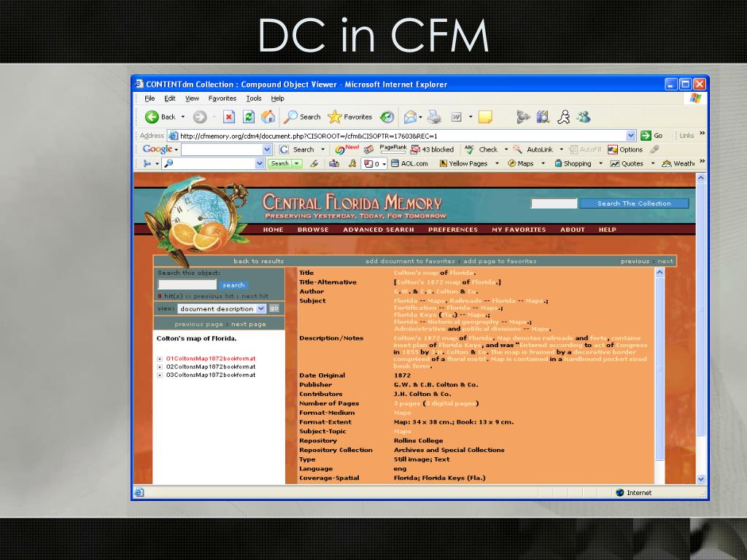Expand 01ColtonsMap1872bookformat tree node
This screenshot has width=747, height=560.
[x=160, y=359]
